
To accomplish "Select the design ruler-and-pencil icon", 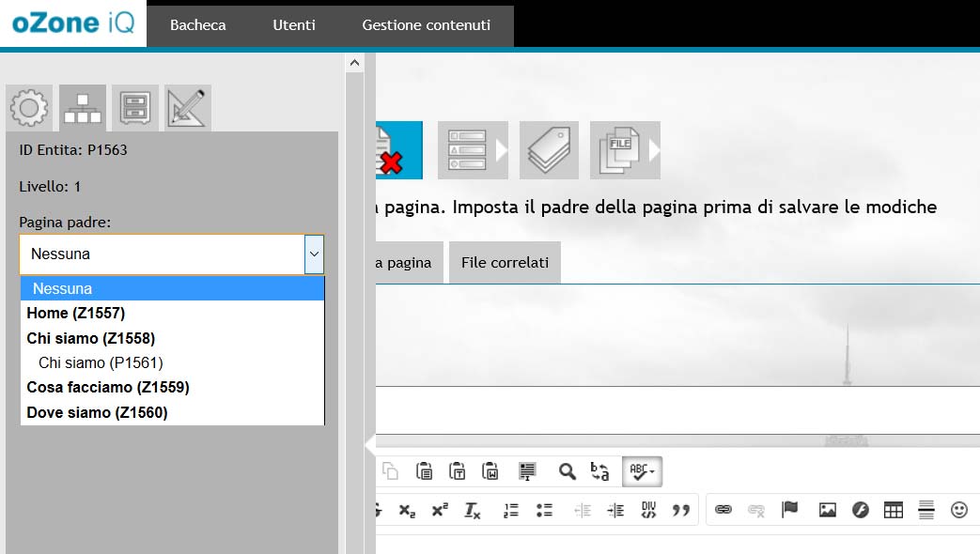I will (x=185, y=107).
